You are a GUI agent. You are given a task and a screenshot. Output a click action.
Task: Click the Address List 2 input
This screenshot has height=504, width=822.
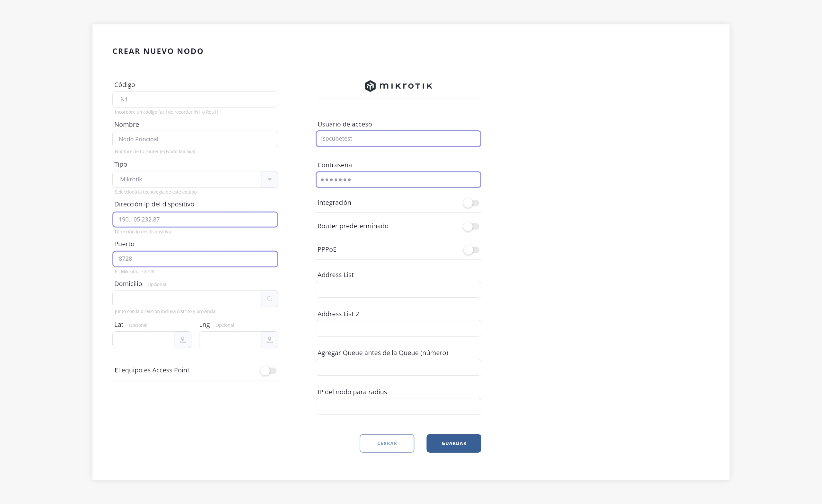tap(398, 328)
